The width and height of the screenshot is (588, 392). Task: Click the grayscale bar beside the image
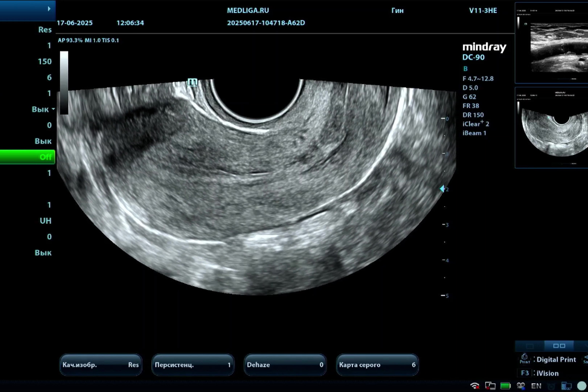(x=64, y=83)
